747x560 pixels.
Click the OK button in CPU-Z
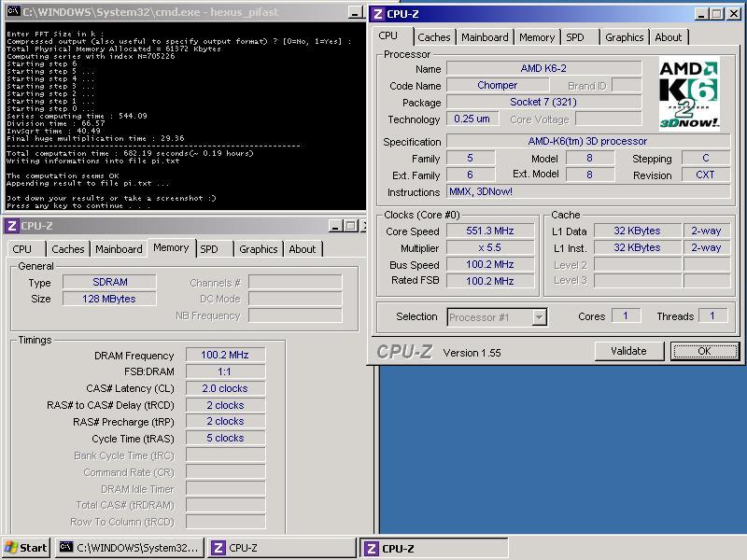point(705,351)
